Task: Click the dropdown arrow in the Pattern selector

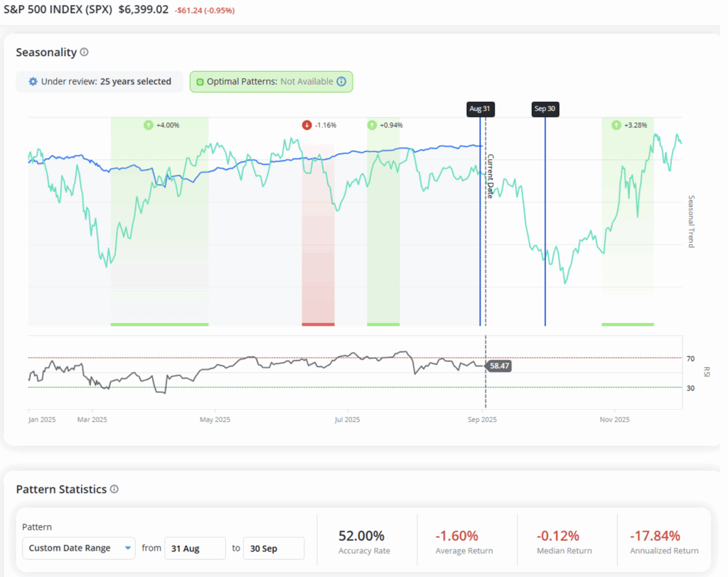Action: 128,549
